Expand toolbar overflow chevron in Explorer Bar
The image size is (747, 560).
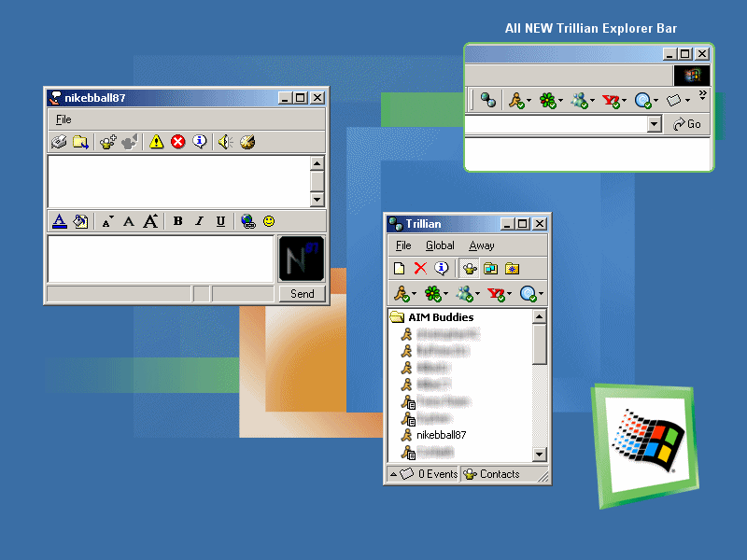(702, 94)
